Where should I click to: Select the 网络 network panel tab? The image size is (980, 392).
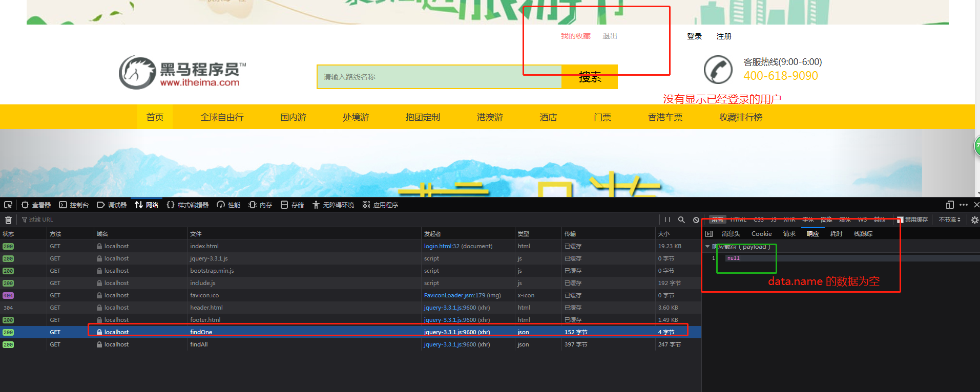click(x=147, y=205)
